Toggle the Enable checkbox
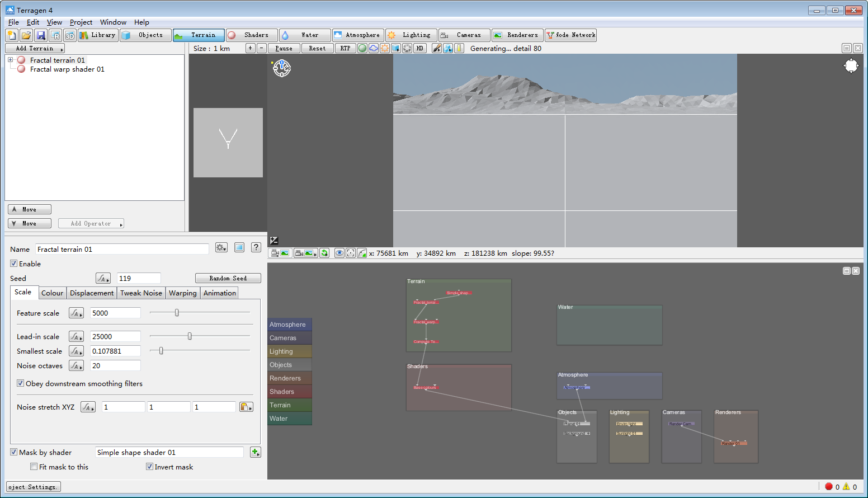The height and width of the screenshot is (498, 868). click(x=13, y=264)
